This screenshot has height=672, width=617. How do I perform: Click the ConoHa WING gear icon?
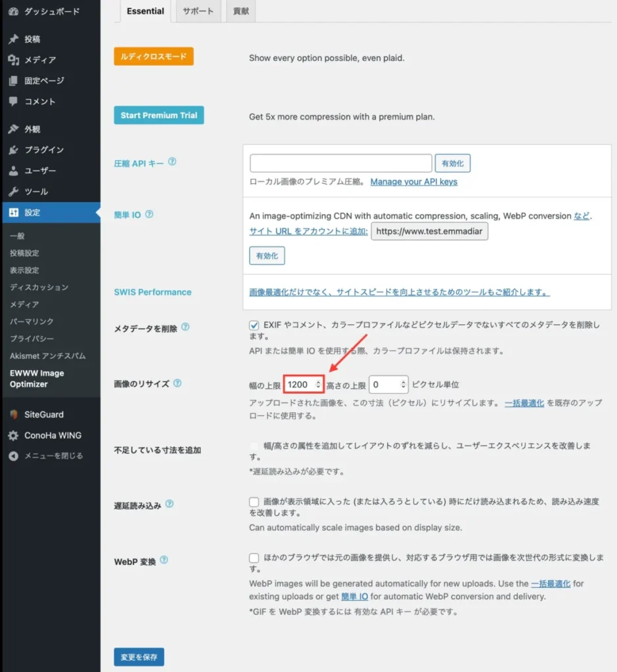click(13, 436)
